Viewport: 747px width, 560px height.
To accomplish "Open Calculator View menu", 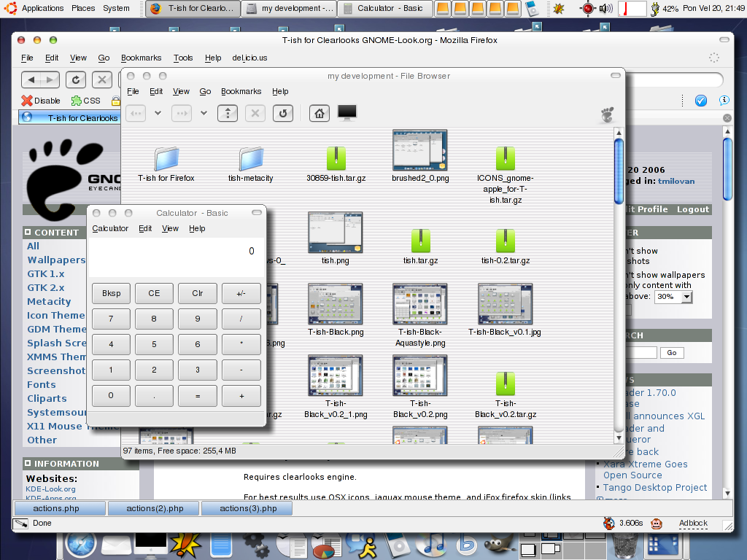I will pos(170,228).
